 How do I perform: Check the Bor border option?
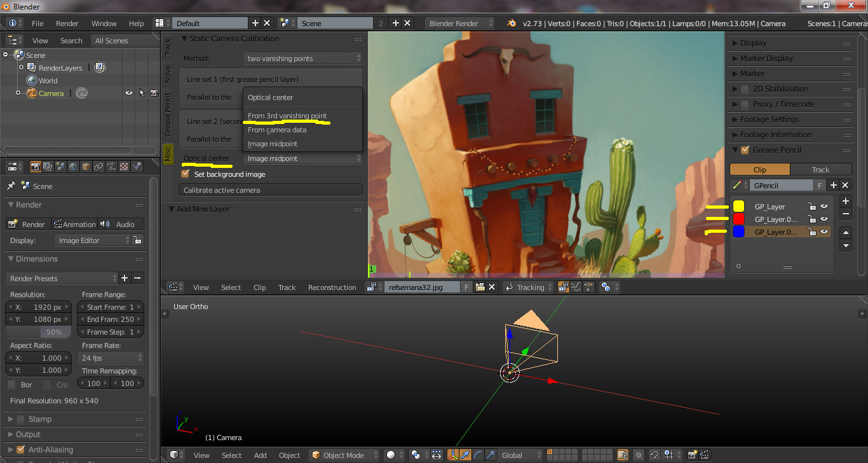11,385
